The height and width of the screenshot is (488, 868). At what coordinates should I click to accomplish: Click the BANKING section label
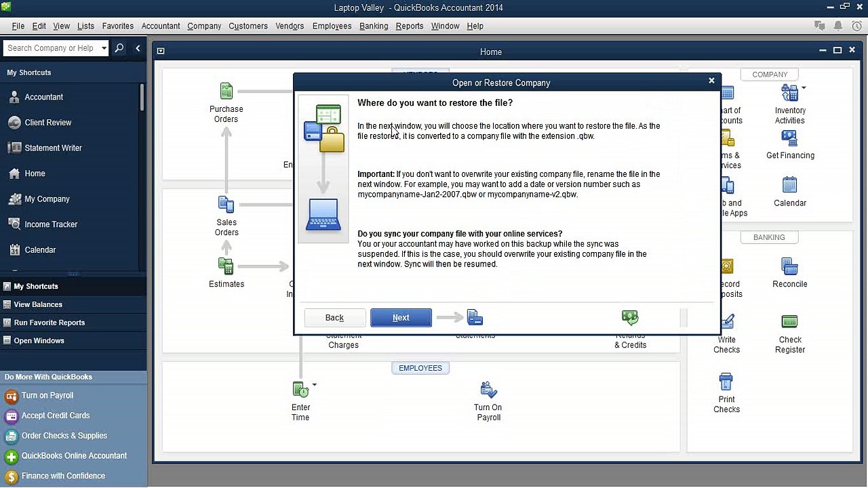click(769, 237)
